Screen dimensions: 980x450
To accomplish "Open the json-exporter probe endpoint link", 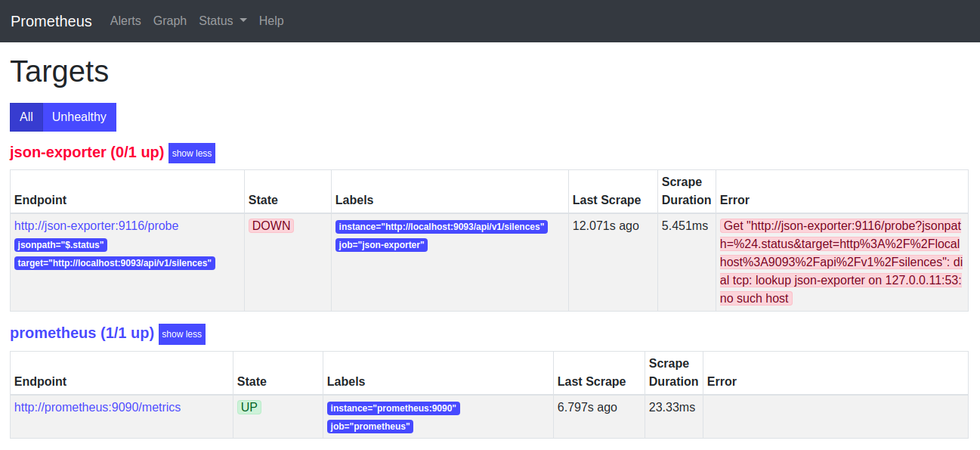I will pyautogui.click(x=96, y=225).
